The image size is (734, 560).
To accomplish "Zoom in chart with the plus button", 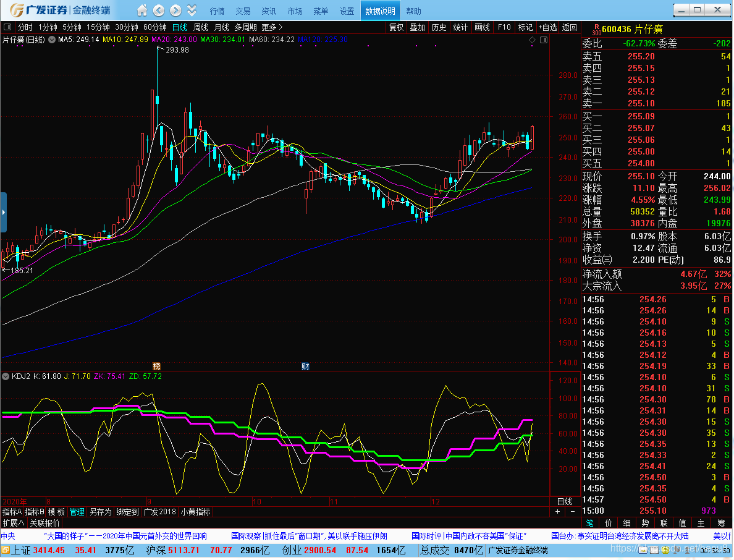I will [557, 512].
